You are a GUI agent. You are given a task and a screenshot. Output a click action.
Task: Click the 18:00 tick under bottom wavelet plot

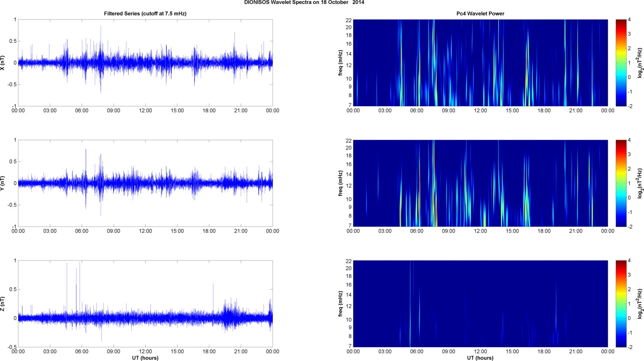(x=544, y=352)
